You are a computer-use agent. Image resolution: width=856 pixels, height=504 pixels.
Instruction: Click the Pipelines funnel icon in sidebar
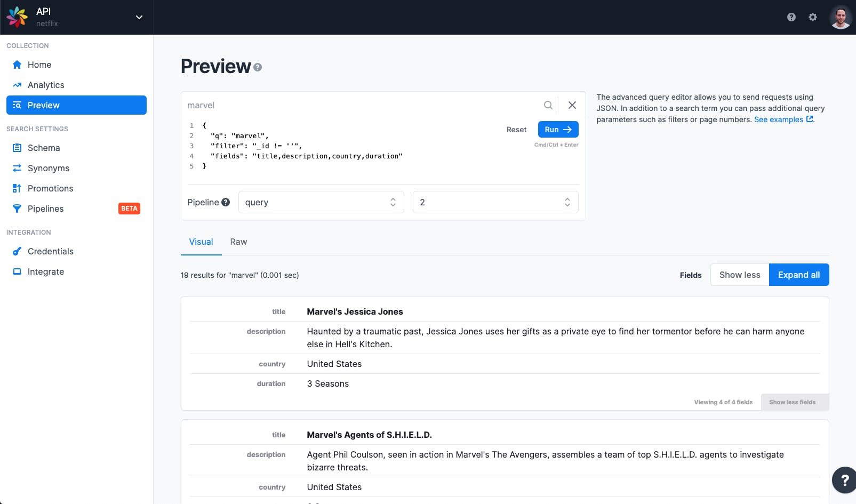(x=17, y=209)
